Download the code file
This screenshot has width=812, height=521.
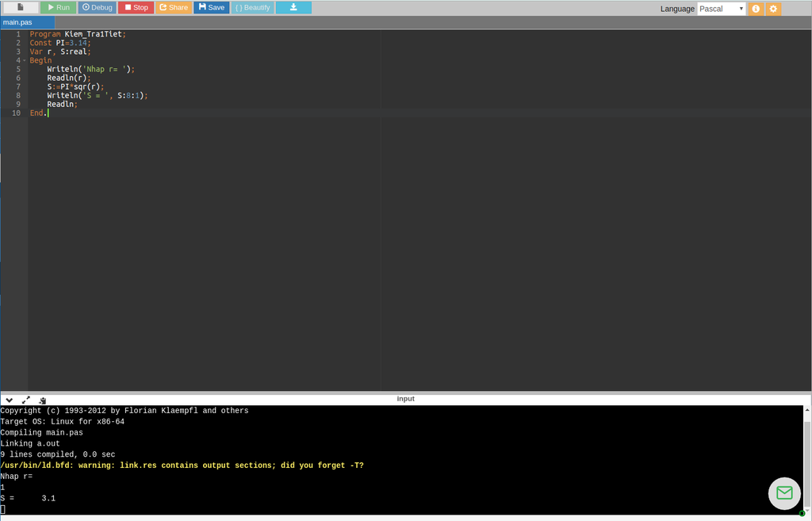(x=293, y=7)
